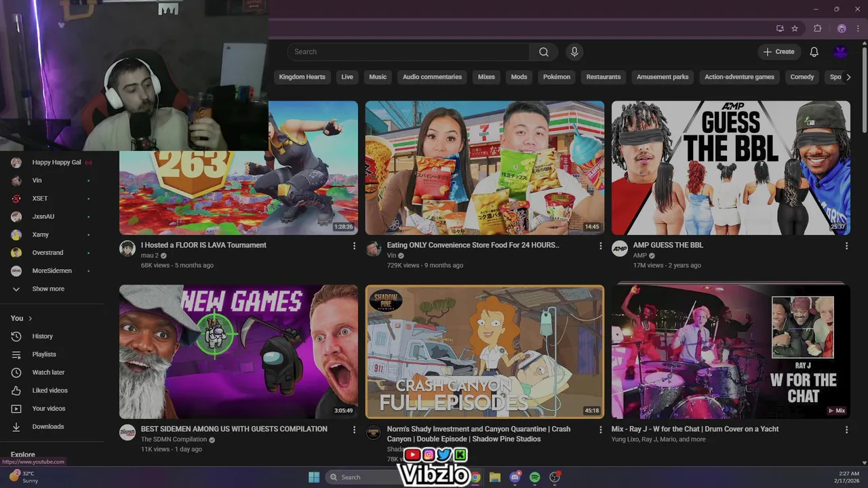Select the Kingdom Hearts chip

pos(302,77)
